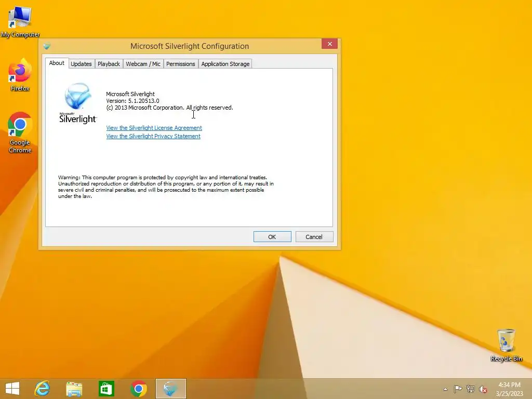Open the My Computer desktop icon
Screen dimensions: 532x399
(x=20, y=21)
